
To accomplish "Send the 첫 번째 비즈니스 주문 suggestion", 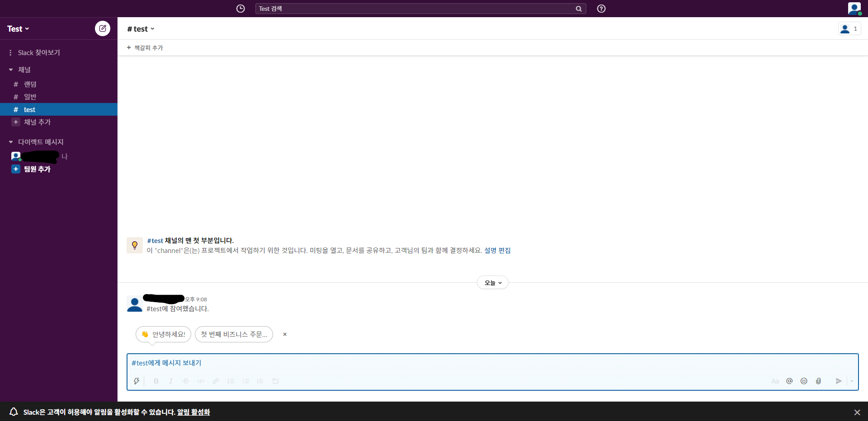I will coord(234,334).
